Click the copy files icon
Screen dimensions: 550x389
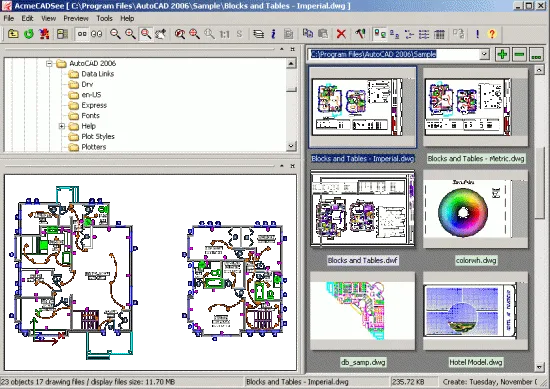pyautogui.click(x=308, y=33)
